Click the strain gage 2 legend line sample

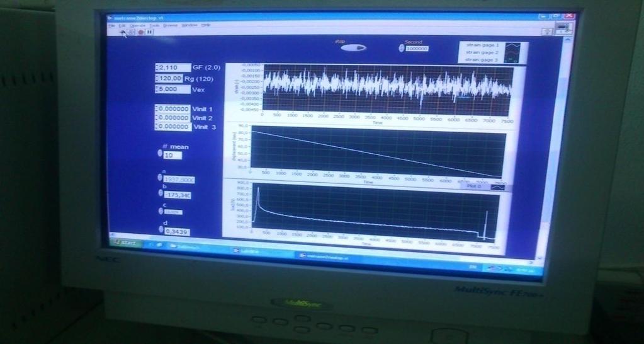(x=512, y=53)
